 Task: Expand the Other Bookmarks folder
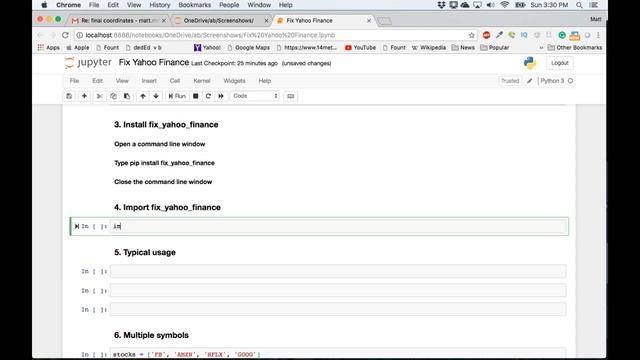point(575,47)
